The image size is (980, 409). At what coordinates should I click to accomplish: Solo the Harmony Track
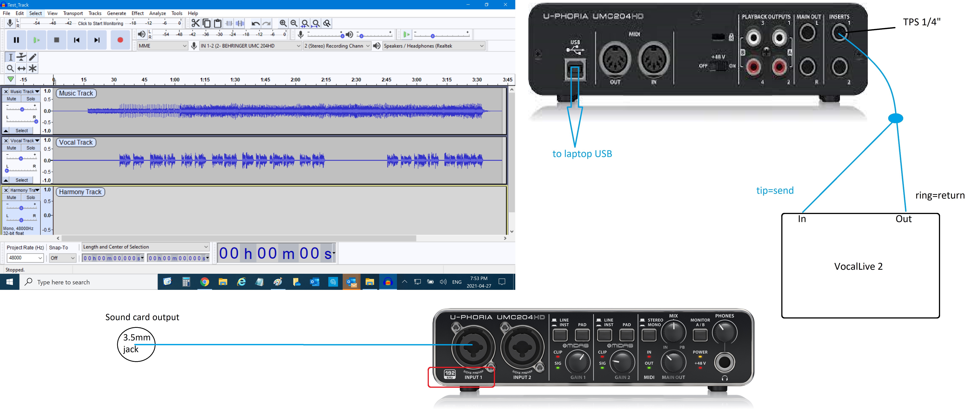pos(31,197)
